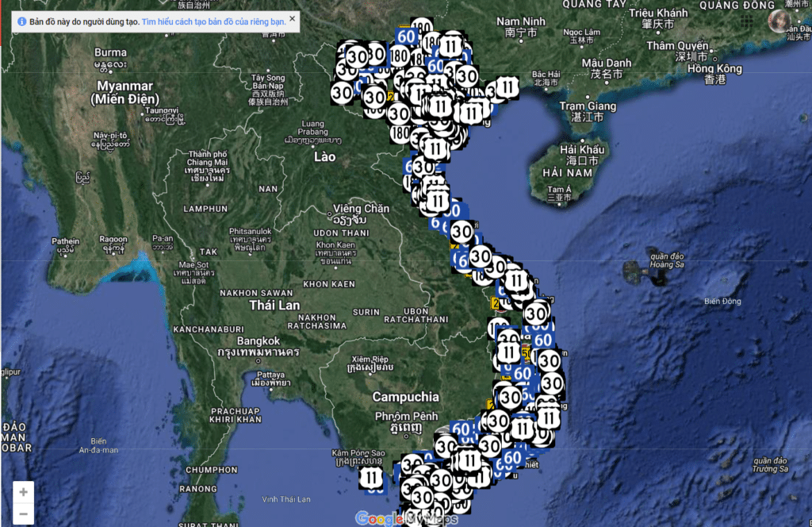Click the Hoàng Sa archipelago on the map
The height and width of the screenshot is (527, 812).
click(643, 272)
